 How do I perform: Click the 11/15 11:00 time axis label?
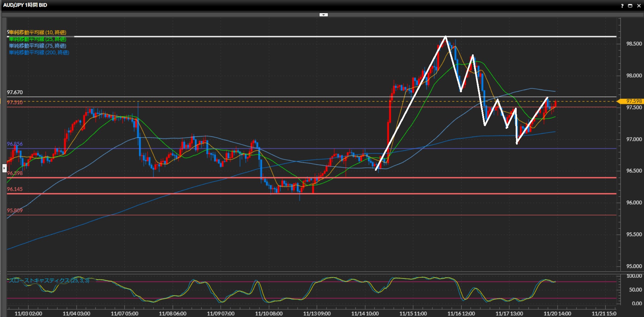413,313
